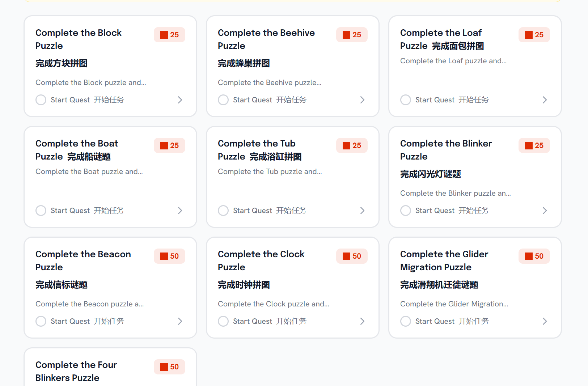Screen dimensions: 588x386
Task: Click the red points badge on Loaf Puzzle
Action: (534, 35)
